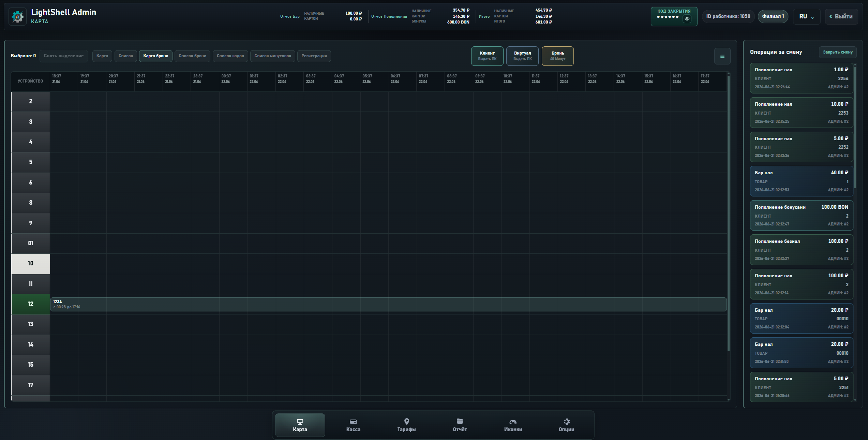Open the Регистрация tab
Screen dimensions: 868x440
pos(314,56)
